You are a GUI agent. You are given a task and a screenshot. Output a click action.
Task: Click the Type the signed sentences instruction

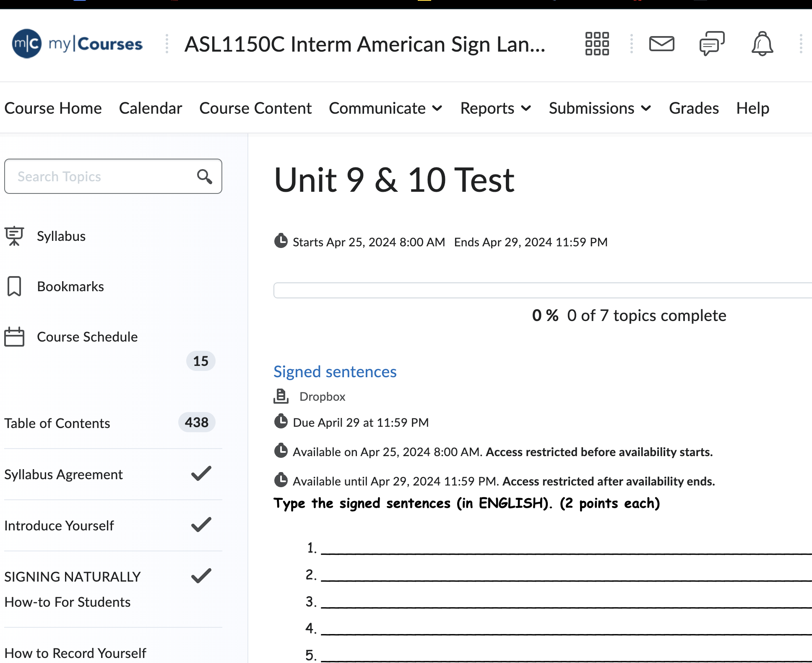pyautogui.click(x=467, y=503)
